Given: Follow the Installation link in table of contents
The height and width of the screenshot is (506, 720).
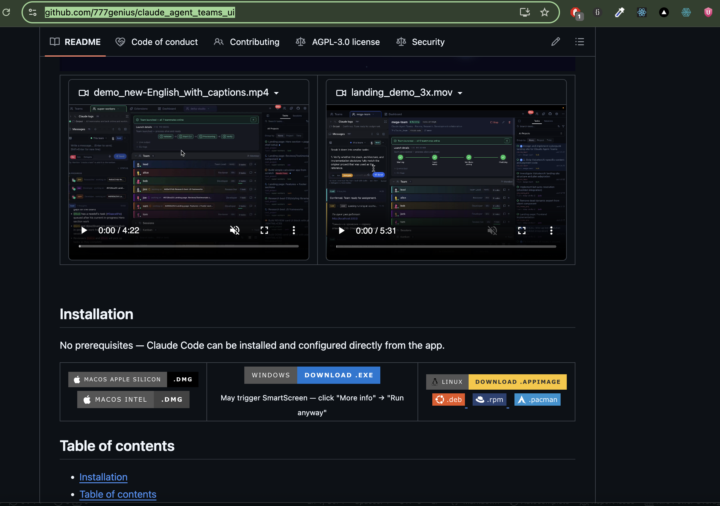Looking at the screenshot, I should click(103, 477).
